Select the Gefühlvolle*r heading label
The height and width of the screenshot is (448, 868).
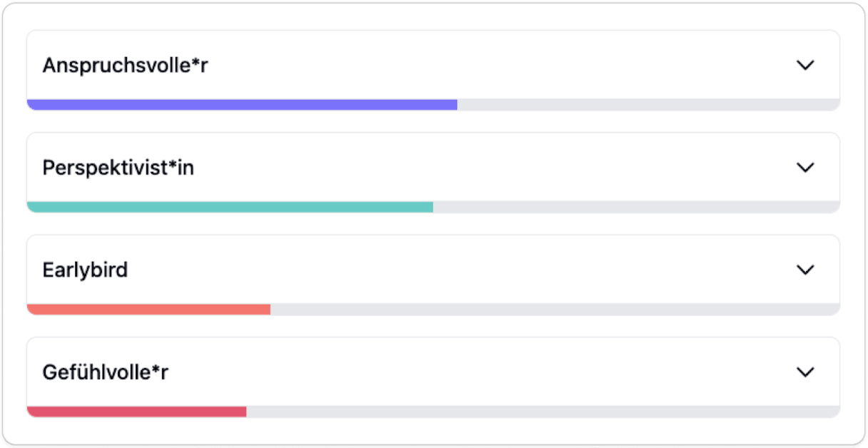106,372
